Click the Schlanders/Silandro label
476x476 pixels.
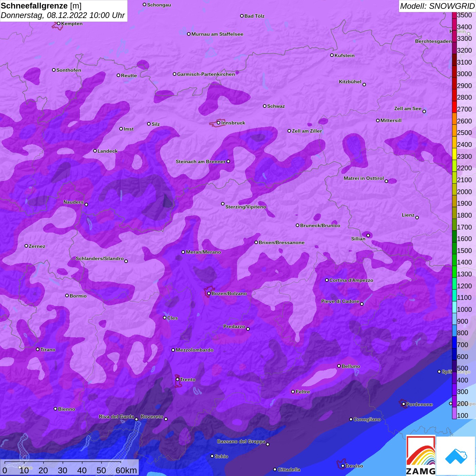(100, 258)
